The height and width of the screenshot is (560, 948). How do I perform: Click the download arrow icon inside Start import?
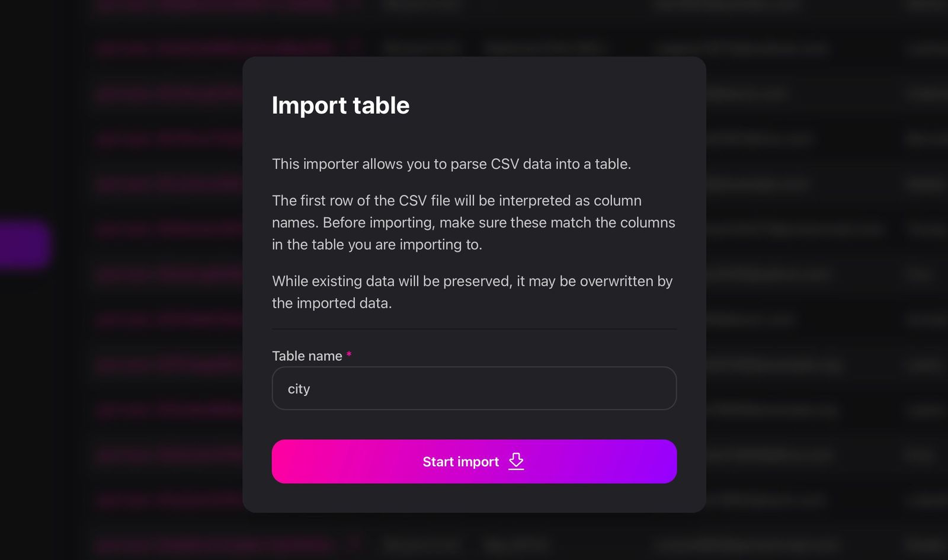coord(515,462)
